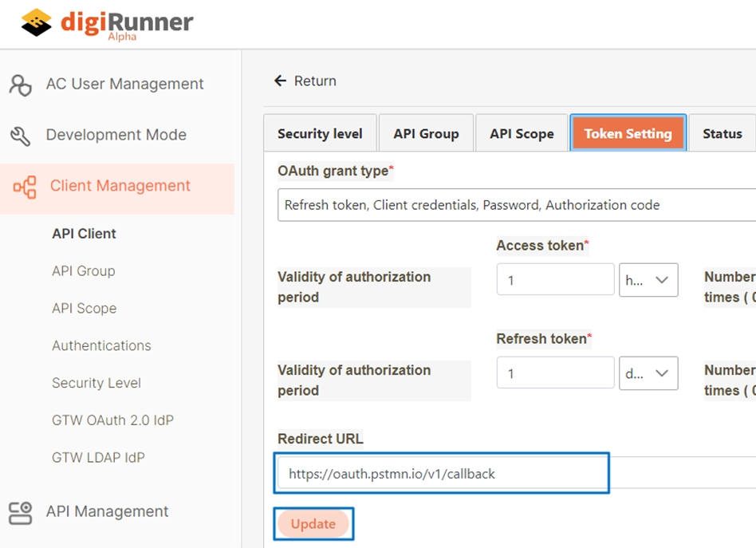Switch to the Security level tab

320,134
